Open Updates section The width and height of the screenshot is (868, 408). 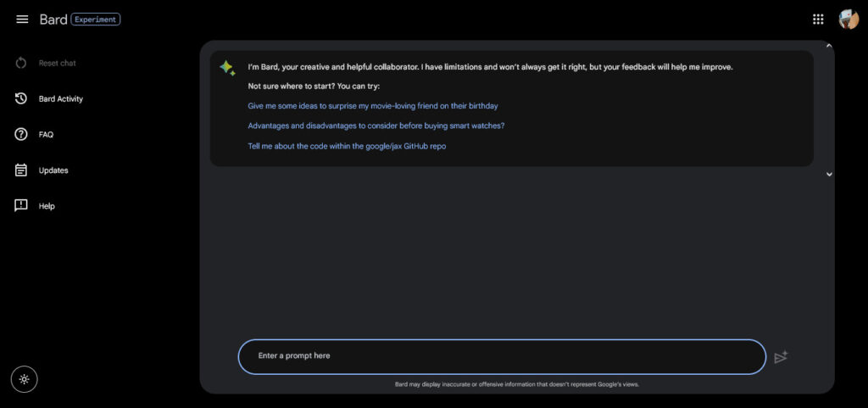53,170
